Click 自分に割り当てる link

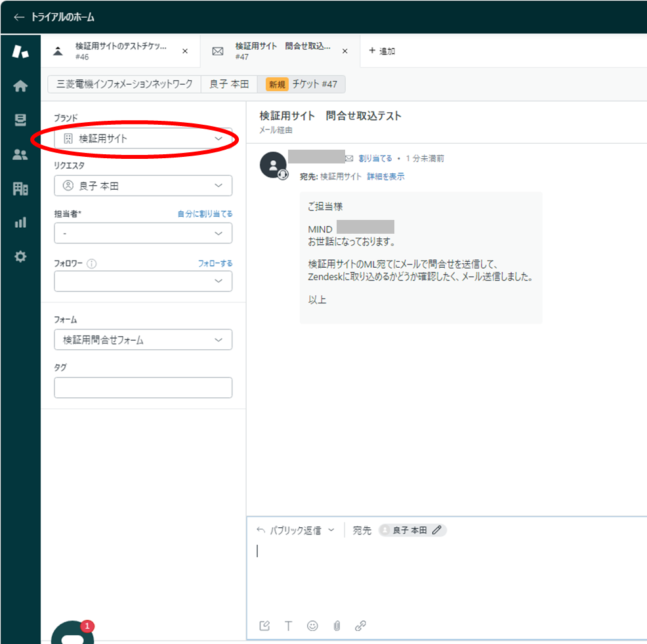pyautogui.click(x=205, y=214)
